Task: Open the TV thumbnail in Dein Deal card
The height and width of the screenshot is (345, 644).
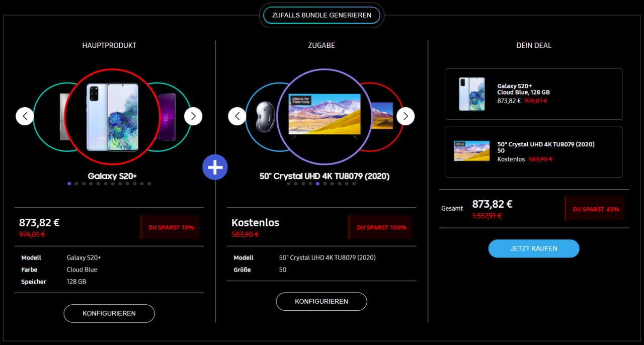Action: [x=471, y=151]
